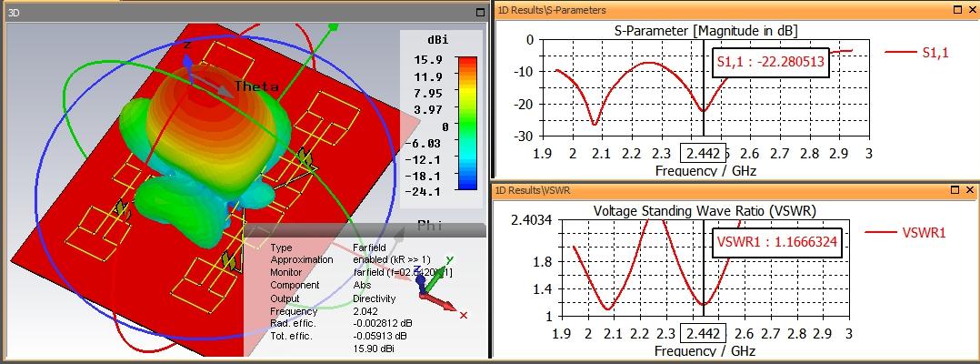Close the VSWR result window
Screen dimensions: 980x364
click(970, 190)
